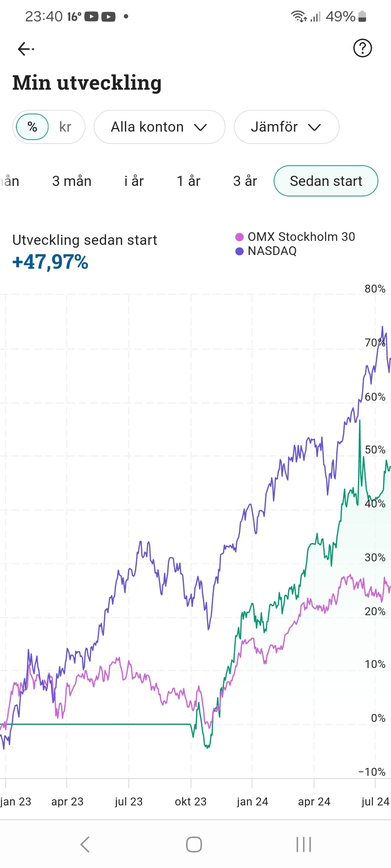
Task: Tap the Android back navigation icon
Action: tap(85, 844)
